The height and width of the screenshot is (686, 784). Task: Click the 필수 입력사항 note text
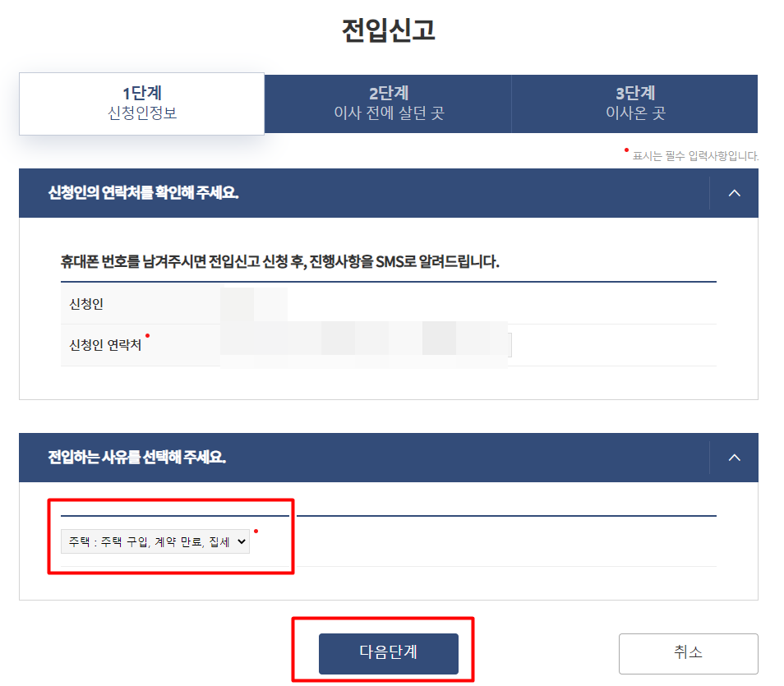click(695, 156)
